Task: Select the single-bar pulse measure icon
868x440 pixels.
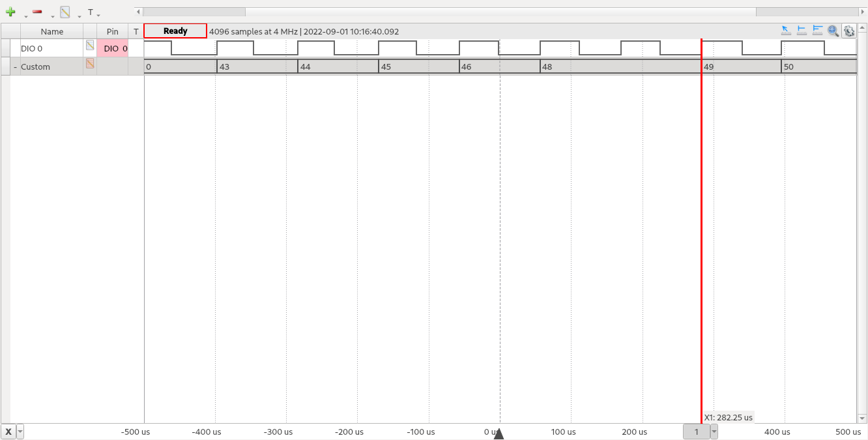Action: pos(802,31)
